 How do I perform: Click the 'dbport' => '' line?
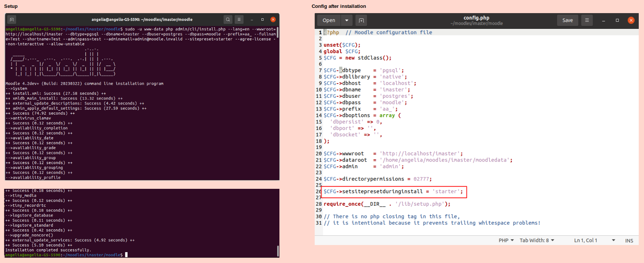pos(353,128)
